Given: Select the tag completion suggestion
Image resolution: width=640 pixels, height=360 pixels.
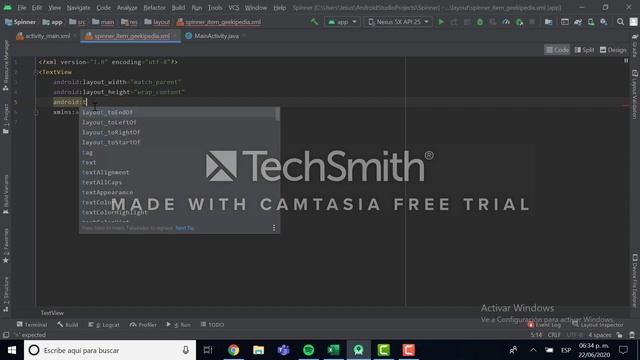Looking at the screenshot, I should (177, 152).
